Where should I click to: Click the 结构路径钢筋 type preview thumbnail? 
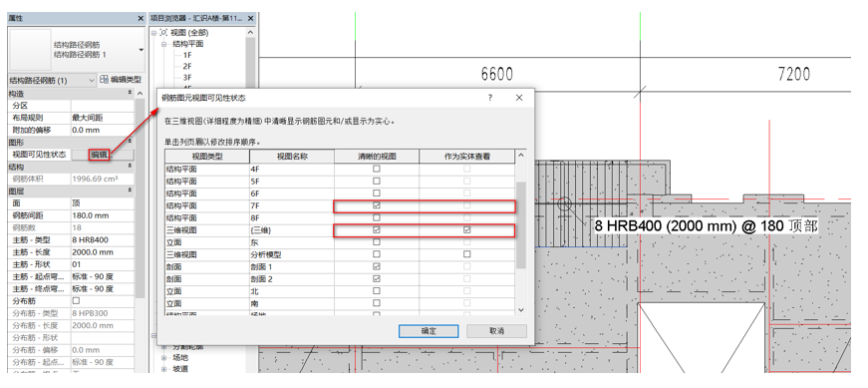31,49
